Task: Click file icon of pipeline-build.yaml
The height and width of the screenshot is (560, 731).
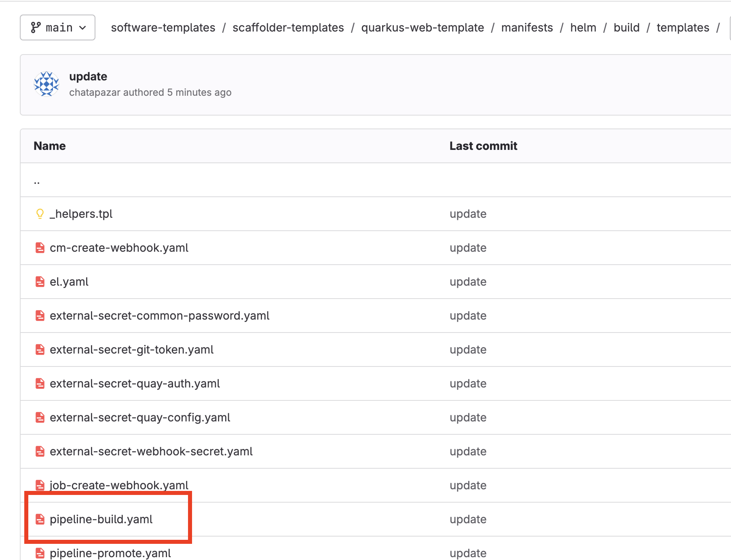Action: click(x=40, y=519)
